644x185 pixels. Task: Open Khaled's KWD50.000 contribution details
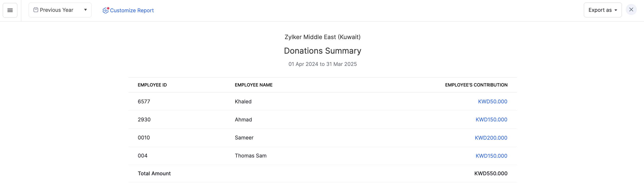pyautogui.click(x=492, y=102)
